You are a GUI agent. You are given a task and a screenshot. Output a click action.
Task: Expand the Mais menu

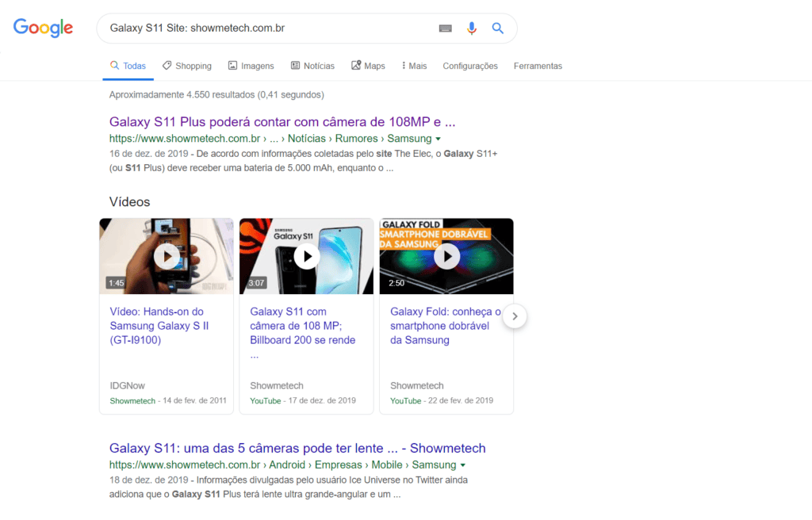point(414,66)
